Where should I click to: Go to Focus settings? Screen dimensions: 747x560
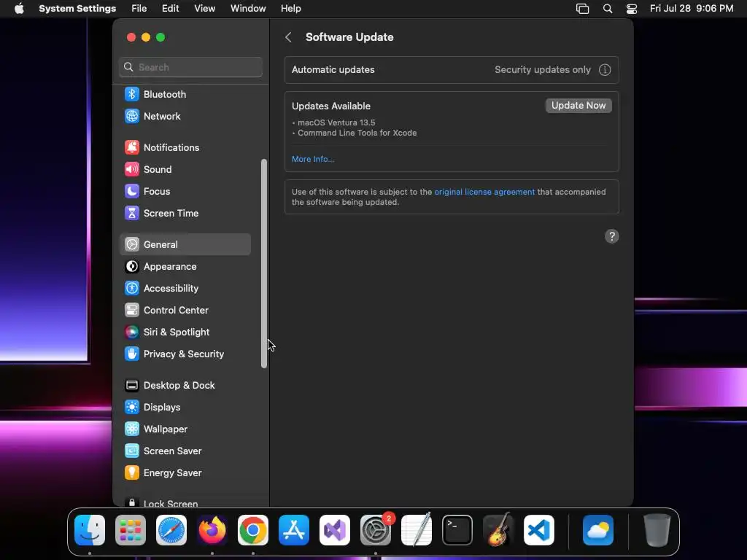pyautogui.click(x=185, y=192)
